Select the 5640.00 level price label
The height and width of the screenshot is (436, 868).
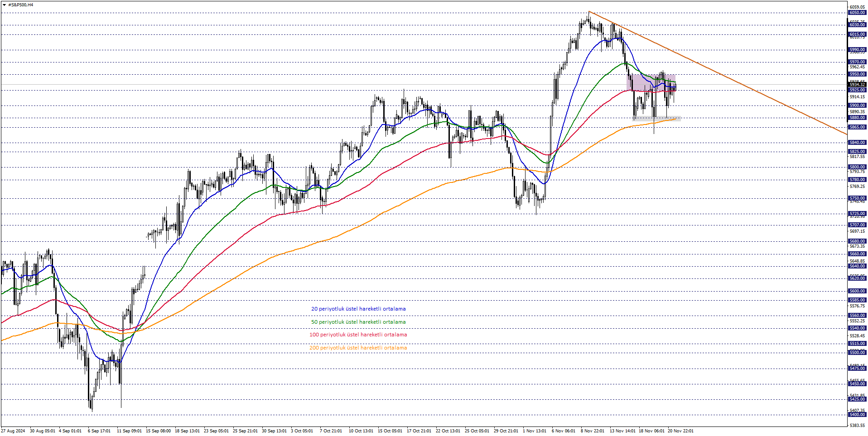point(857,266)
